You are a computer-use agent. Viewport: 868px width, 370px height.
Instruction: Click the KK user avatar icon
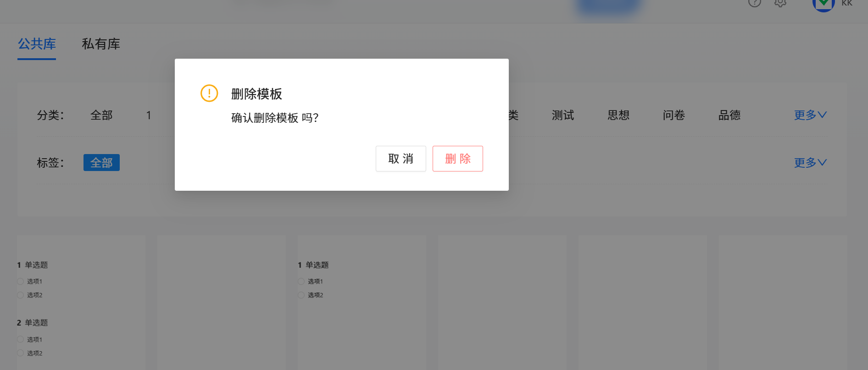(823, 4)
